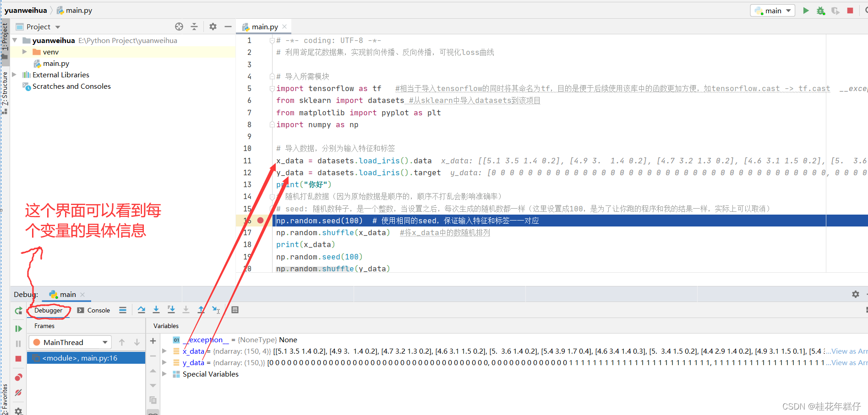The image size is (868, 415).
Task: View y_data as Array link
Action: click(x=850, y=363)
